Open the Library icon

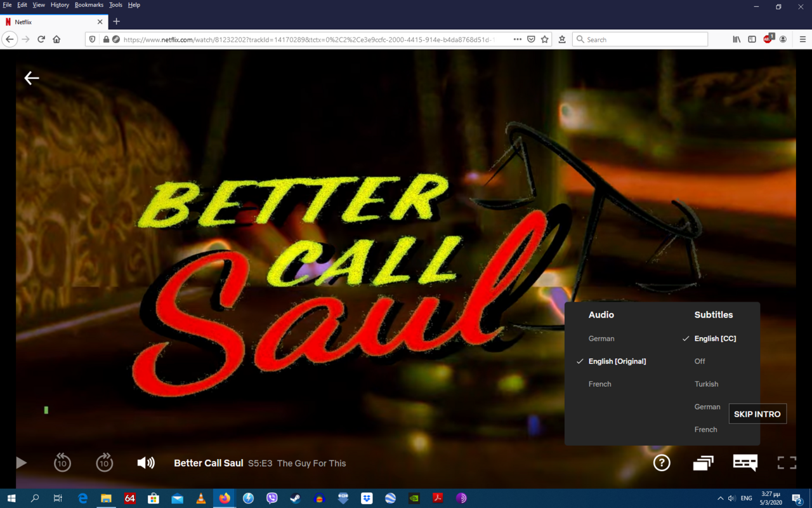[x=737, y=39]
